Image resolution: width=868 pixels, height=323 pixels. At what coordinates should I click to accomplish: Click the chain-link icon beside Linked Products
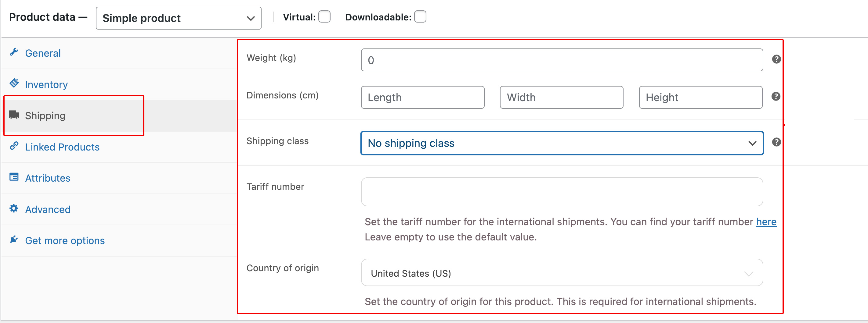pyautogui.click(x=14, y=146)
